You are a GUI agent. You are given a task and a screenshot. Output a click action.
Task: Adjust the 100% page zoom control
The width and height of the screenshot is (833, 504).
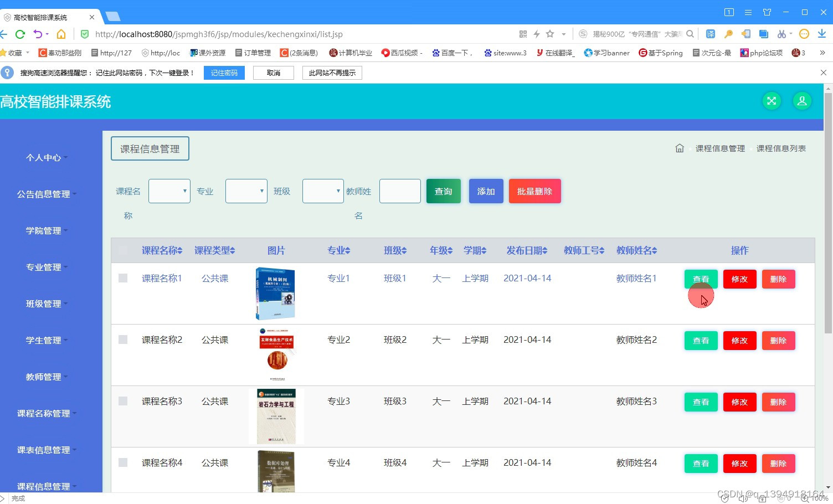coord(820,498)
